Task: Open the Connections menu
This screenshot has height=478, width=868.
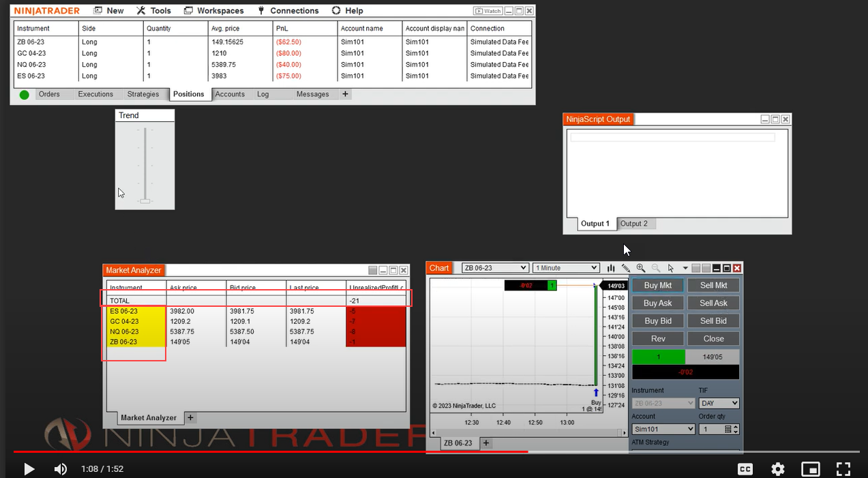Action: point(288,11)
